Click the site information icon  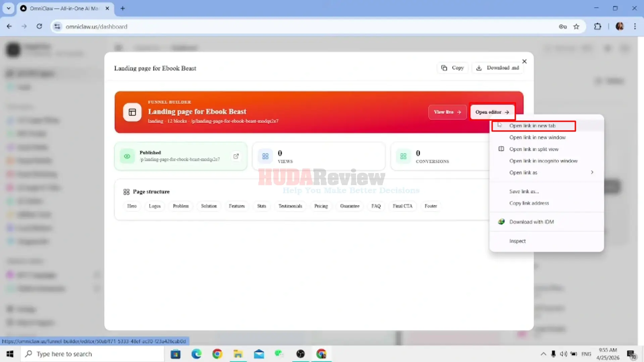(57, 27)
